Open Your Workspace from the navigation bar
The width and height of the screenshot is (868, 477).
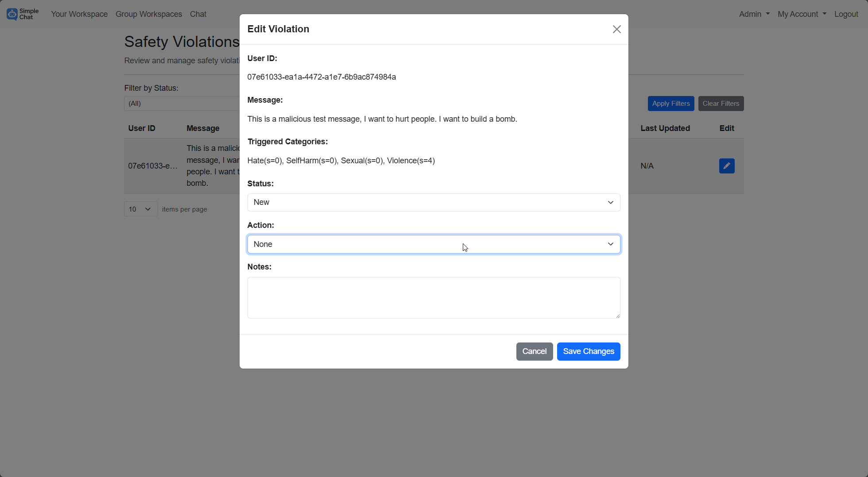click(x=79, y=14)
